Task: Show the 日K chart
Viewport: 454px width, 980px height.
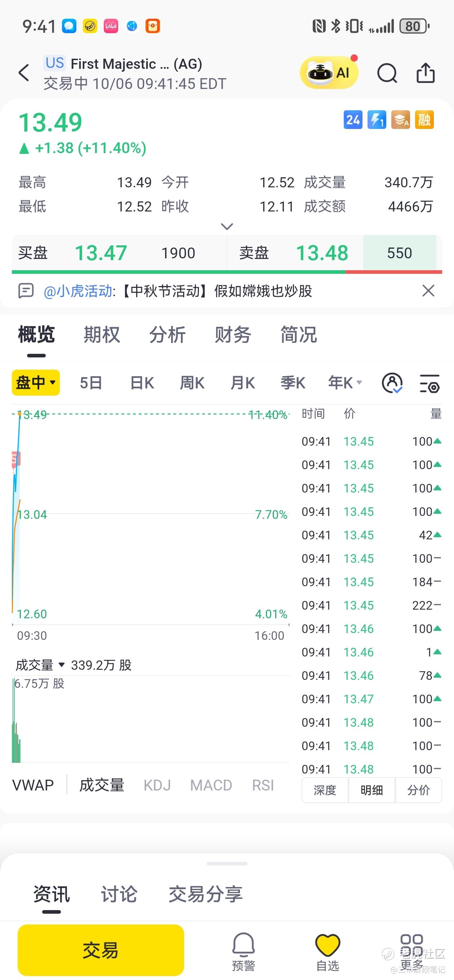Action: pos(142,383)
